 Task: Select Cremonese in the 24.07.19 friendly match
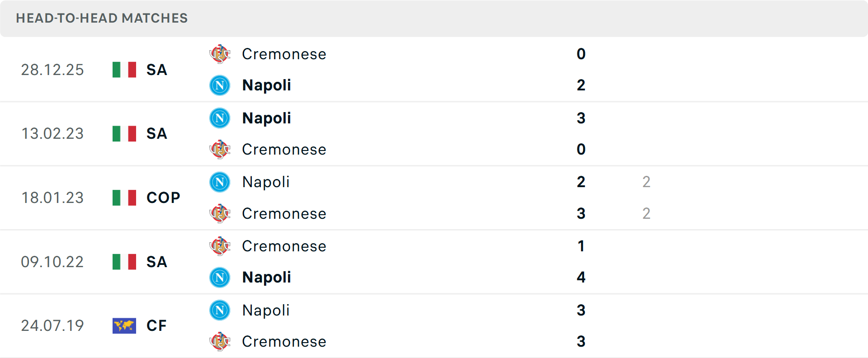pyautogui.click(x=284, y=342)
